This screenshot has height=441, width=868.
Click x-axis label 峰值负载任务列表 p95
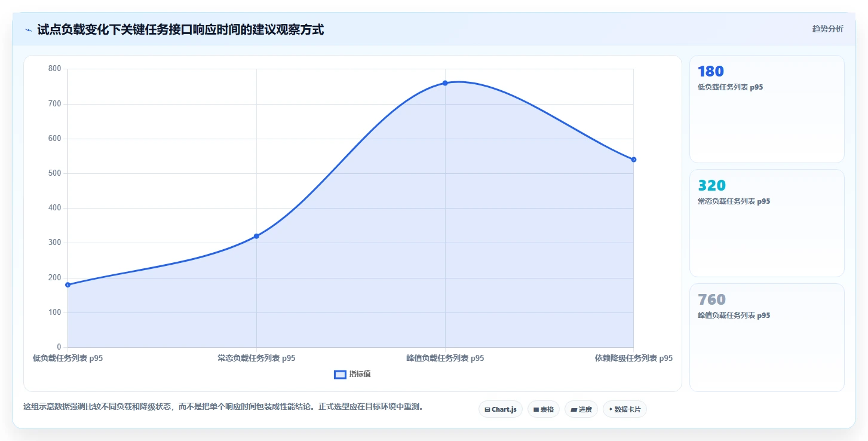(x=445, y=359)
